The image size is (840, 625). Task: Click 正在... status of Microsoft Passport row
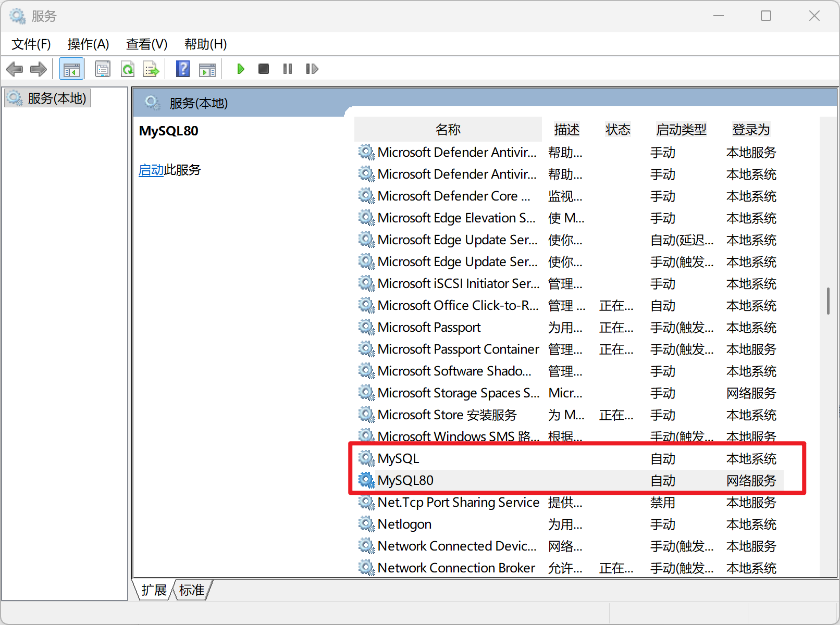click(616, 327)
